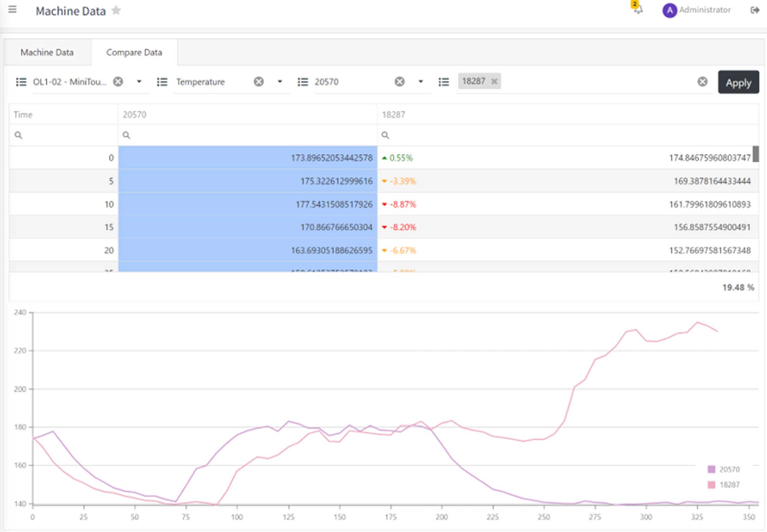This screenshot has width=767, height=532.
Task: Switch to the Machine Data tab
Action: coord(47,52)
